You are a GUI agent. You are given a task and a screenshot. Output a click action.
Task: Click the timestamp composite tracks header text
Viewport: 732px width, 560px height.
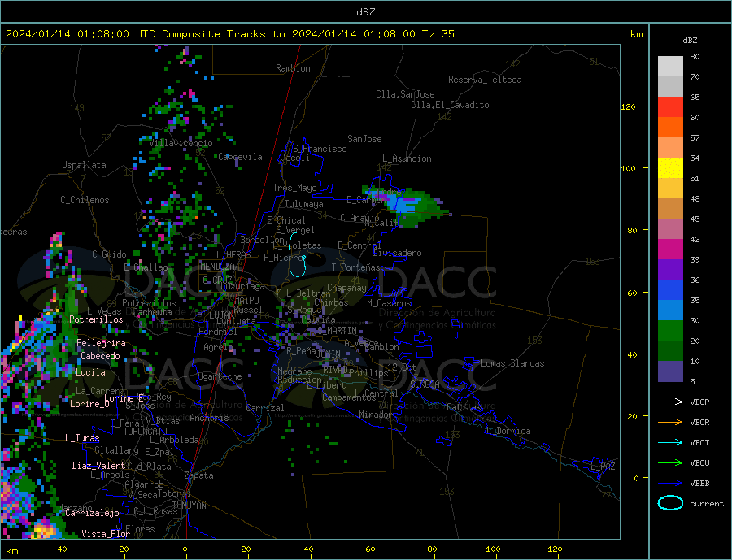230,34
